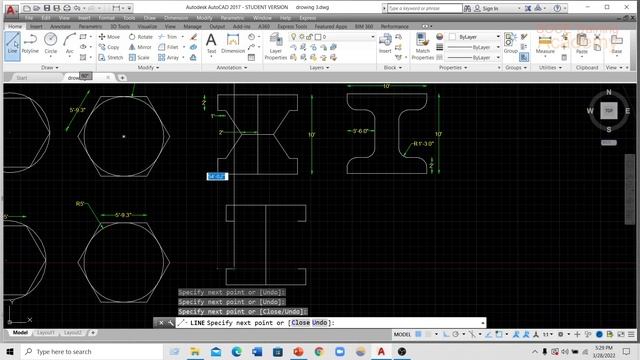Add a new drawing tab with plus button
The image size is (640, 360).
coord(122,78)
